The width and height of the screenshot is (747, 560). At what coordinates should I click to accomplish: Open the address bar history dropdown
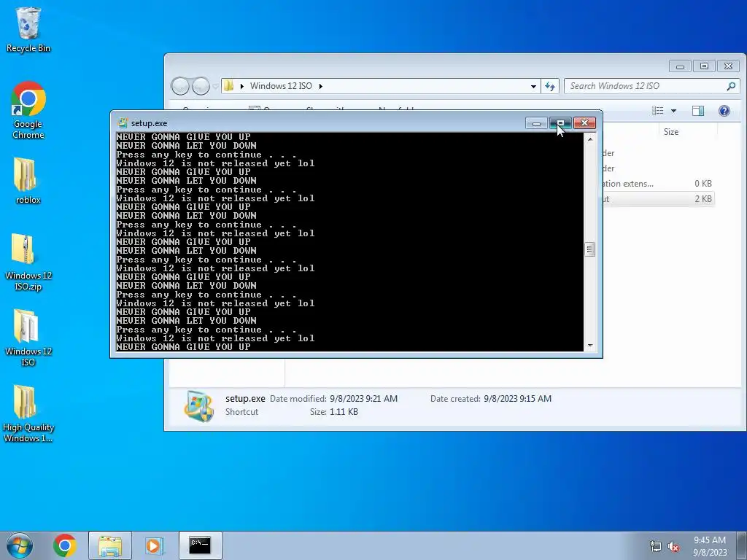tap(533, 86)
